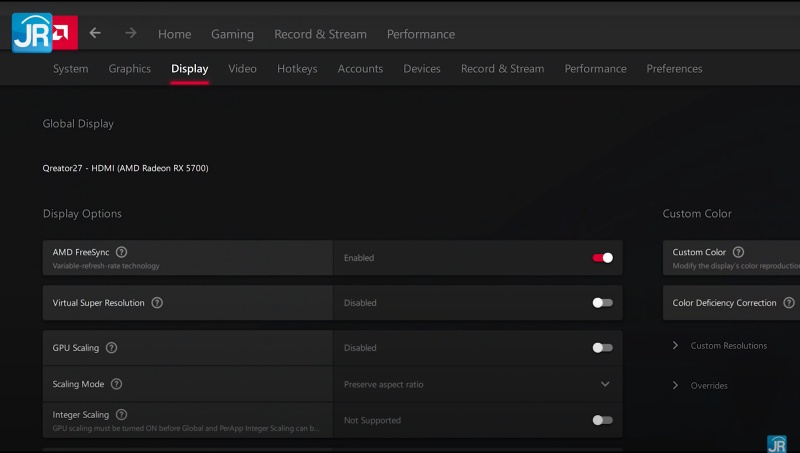Switch to the System tab
This screenshot has height=453, width=800.
pyautogui.click(x=70, y=68)
